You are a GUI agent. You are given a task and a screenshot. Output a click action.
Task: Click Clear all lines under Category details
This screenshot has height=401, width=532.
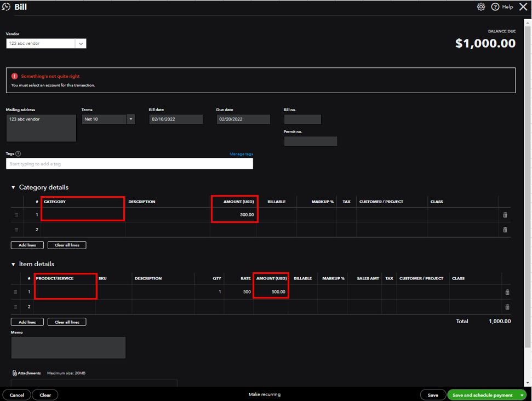tap(67, 245)
